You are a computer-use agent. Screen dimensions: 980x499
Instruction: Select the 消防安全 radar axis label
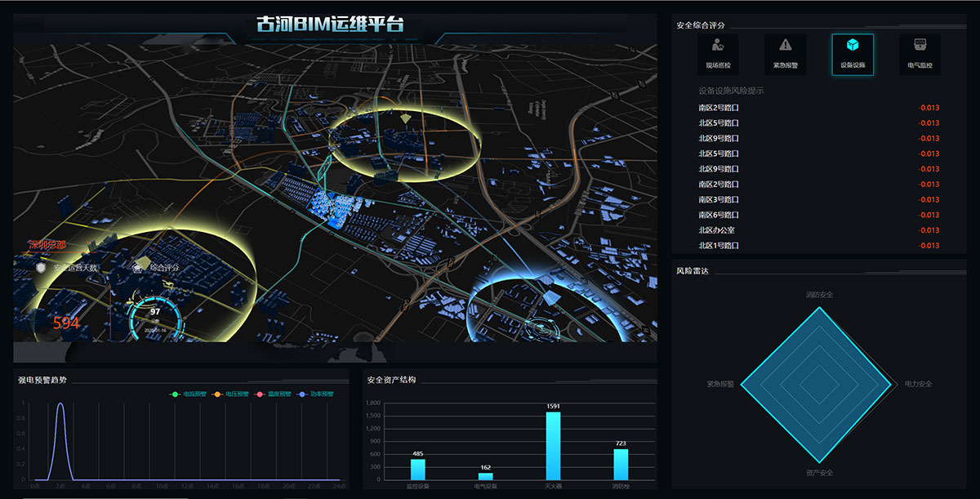pos(818,294)
